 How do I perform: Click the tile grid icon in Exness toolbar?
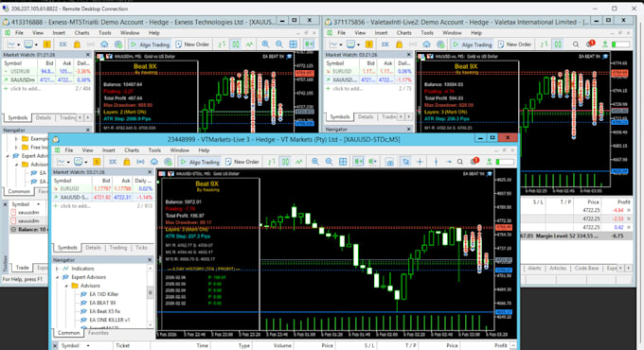(294, 44)
